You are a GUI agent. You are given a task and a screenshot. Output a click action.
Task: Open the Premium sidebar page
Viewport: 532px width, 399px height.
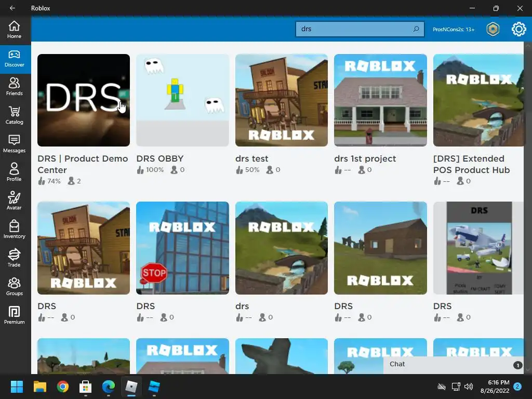tap(14, 315)
